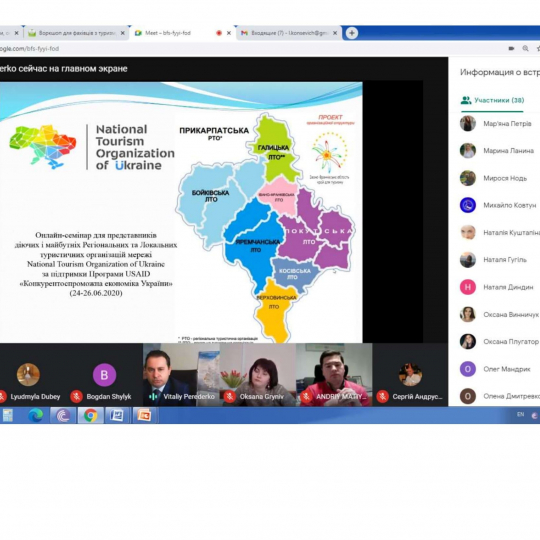Click Сергій Андрус's avatar tile
Screen dimensions: 540x540
pyautogui.click(x=410, y=374)
